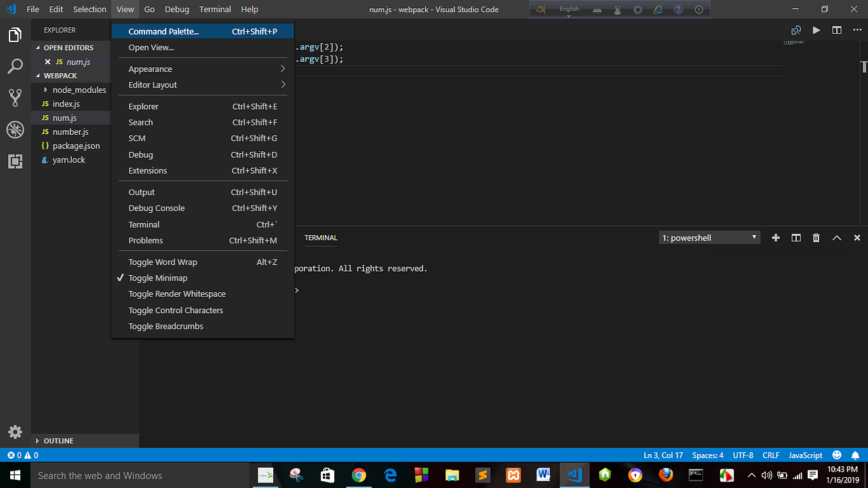Open the Explorer icon in the Activity Bar
This screenshot has width=868, height=488.
pos(15,34)
